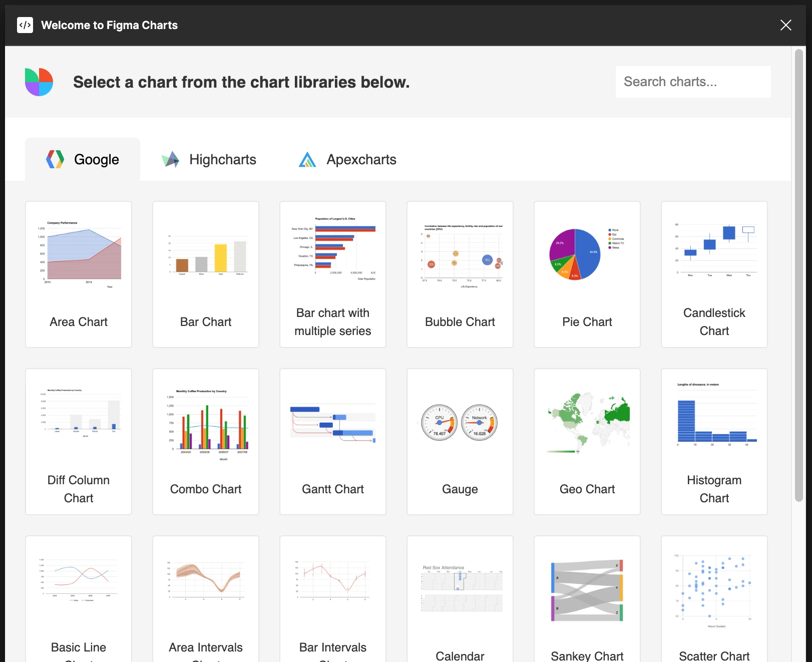Choose the Bar Intervals Chart thumbnail
Image resolution: width=812 pixels, height=662 pixels.
pyautogui.click(x=333, y=580)
